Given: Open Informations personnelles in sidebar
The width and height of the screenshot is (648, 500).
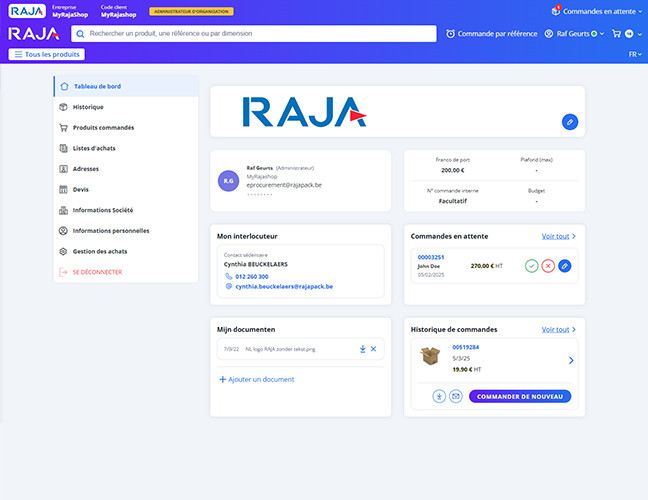Looking at the screenshot, I should 126,231.
